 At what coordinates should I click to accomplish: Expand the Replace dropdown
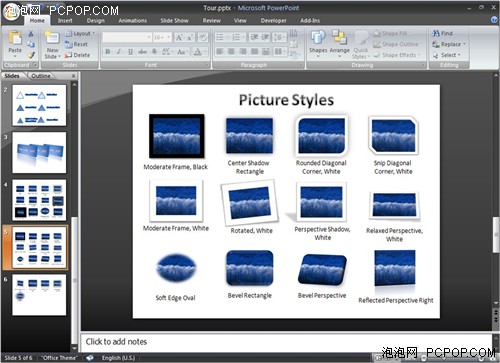449,44
